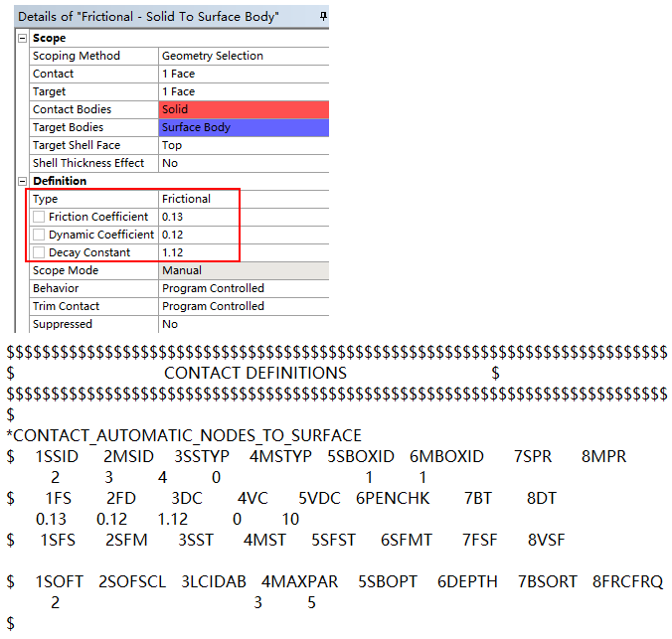Click the 4MAXPAR column header
Viewport: 672px width, 639px height.
tap(299, 582)
